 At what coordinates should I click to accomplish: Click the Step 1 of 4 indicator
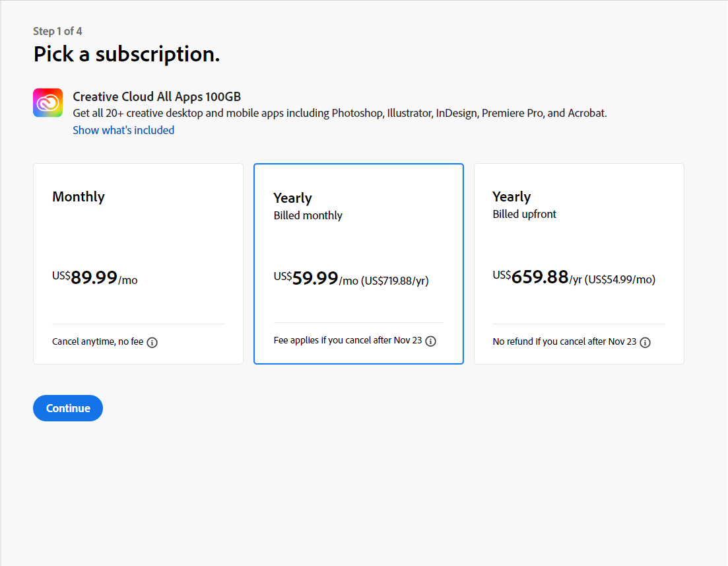point(57,31)
